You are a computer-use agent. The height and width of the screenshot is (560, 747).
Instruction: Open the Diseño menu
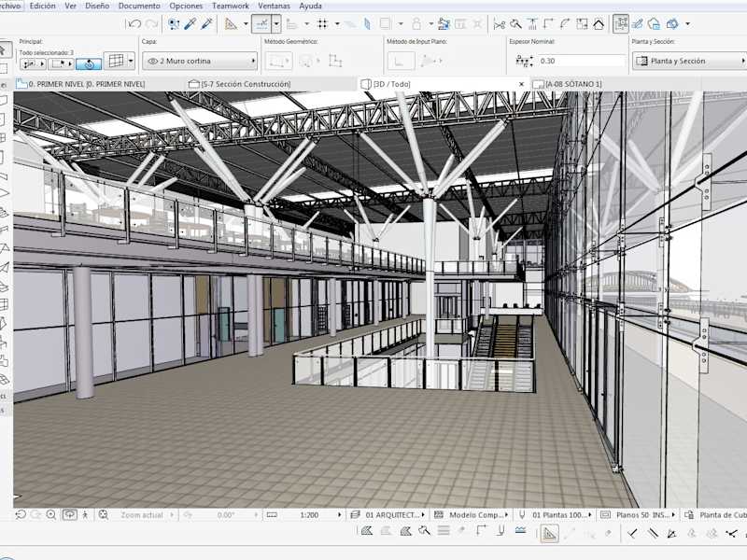97,6
